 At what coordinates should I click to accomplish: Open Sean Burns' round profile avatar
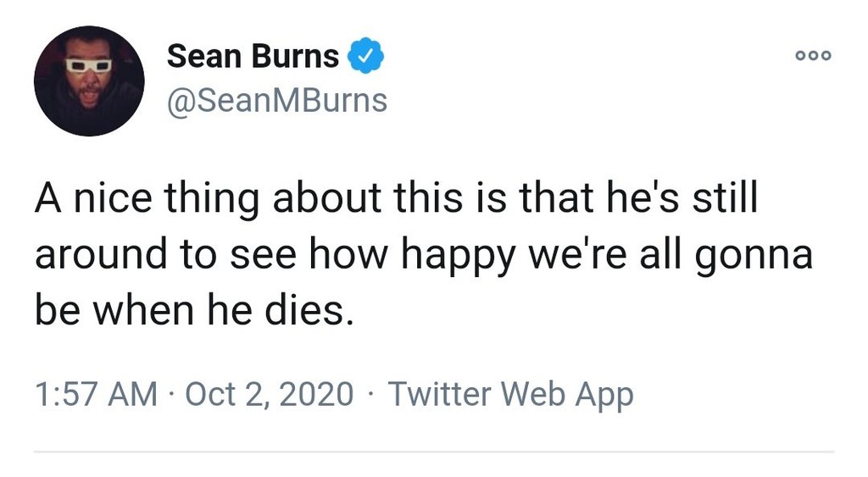click(x=89, y=81)
